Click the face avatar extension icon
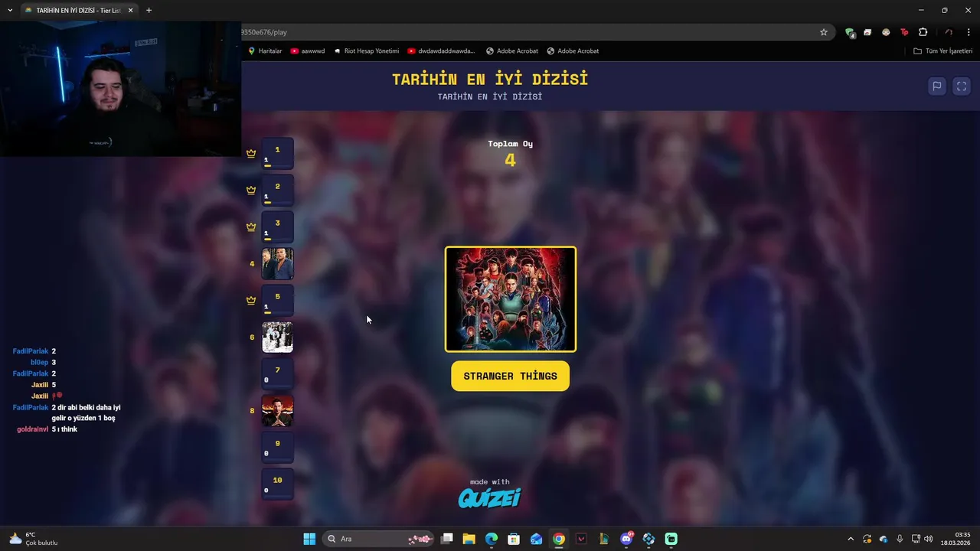Screen dimensions: 980x551 886,32
